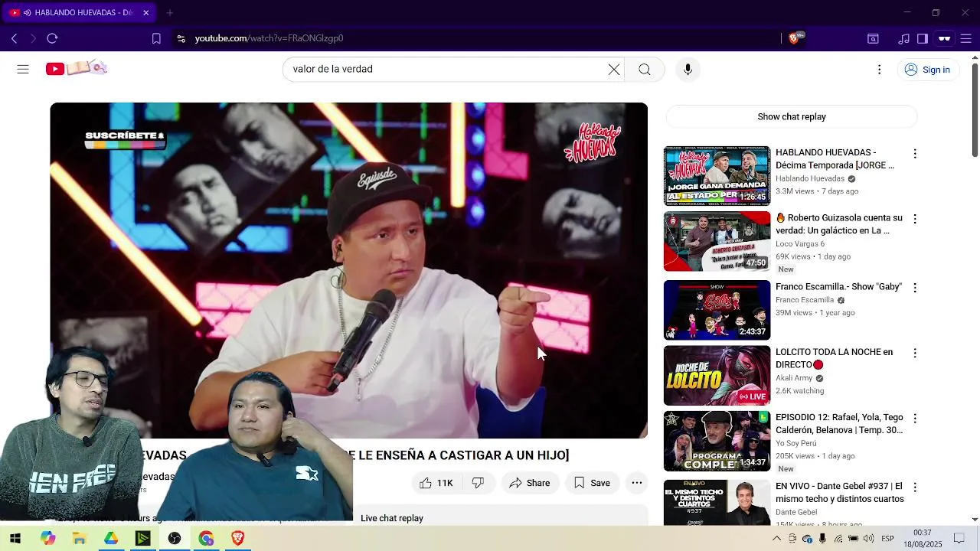
Task: Open options for LOLCITO TODA LA NOCHE
Action: coord(914,354)
